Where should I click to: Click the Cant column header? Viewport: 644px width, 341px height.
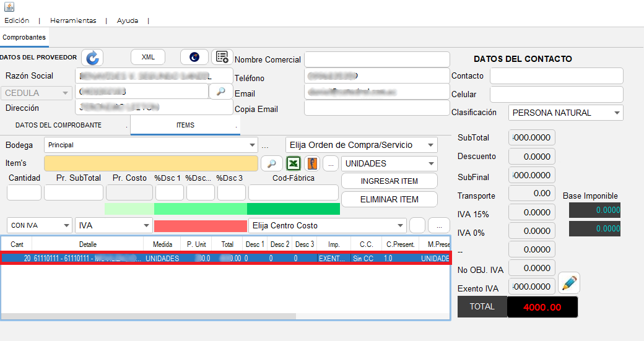[17, 244]
